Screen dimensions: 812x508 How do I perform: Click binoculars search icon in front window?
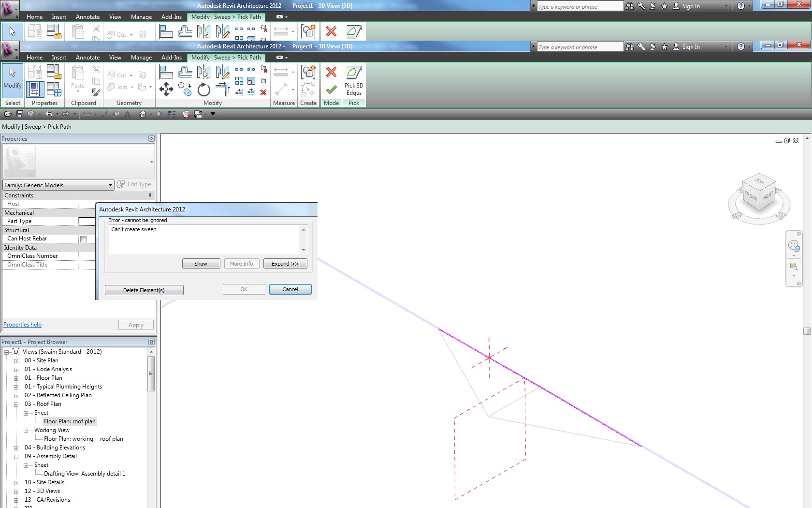pos(629,46)
